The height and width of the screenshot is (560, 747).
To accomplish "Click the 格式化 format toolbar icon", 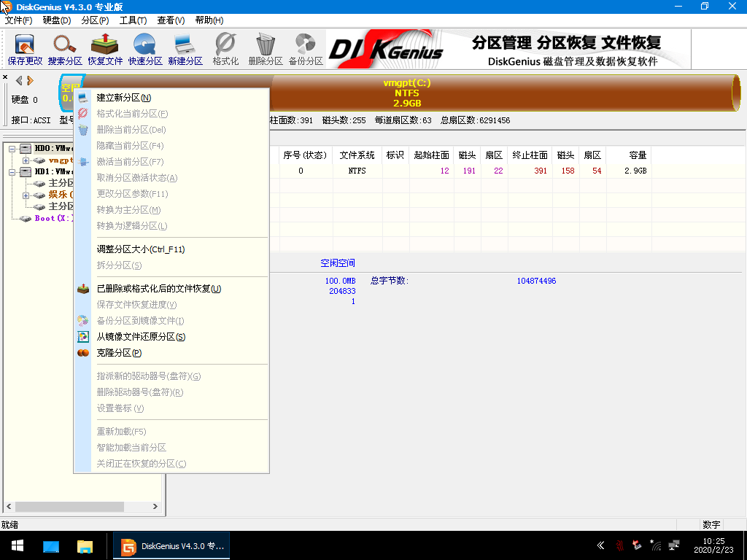I will [x=225, y=50].
